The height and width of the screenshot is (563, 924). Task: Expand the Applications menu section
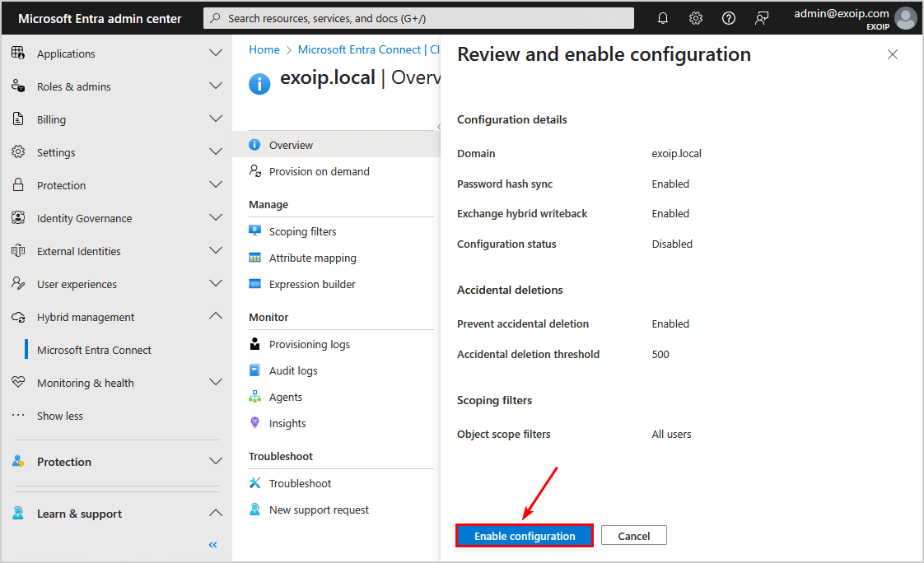pos(216,54)
